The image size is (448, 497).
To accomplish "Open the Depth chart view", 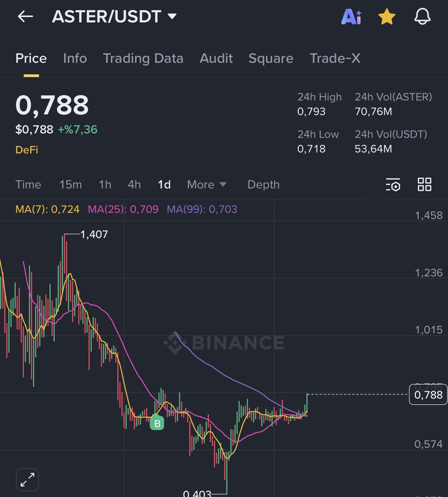I will (263, 185).
